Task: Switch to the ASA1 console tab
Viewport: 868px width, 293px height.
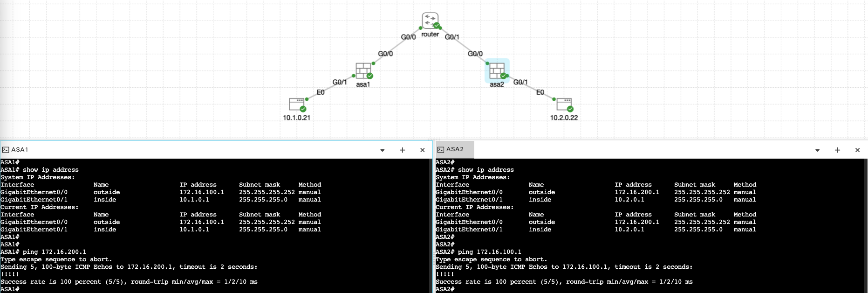Action: [x=20, y=150]
